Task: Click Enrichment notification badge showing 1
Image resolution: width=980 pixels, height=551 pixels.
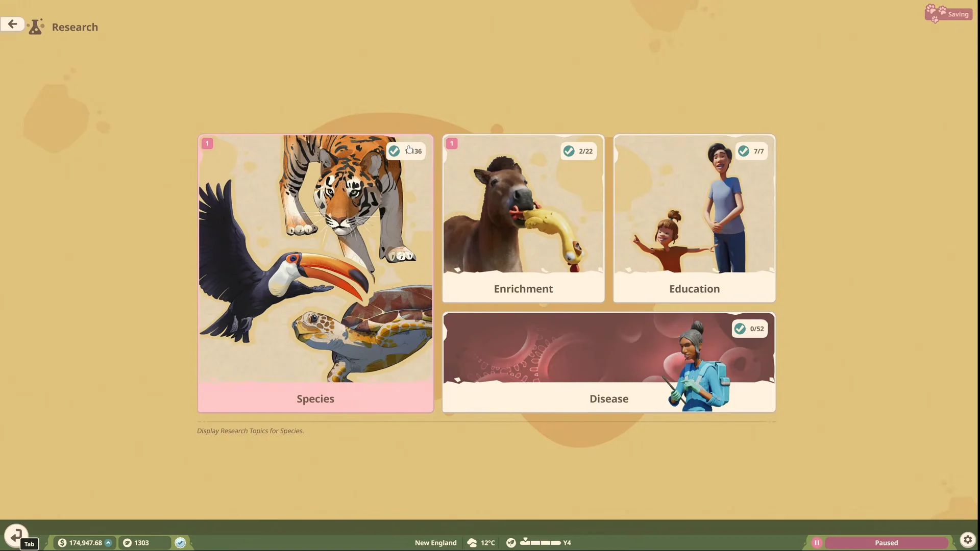Action: coord(452,143)
